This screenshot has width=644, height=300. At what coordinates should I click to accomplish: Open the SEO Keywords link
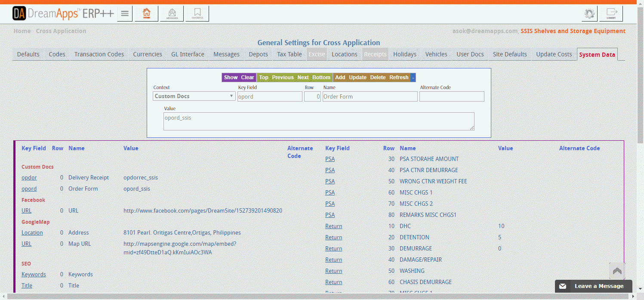tap(34, 275)
